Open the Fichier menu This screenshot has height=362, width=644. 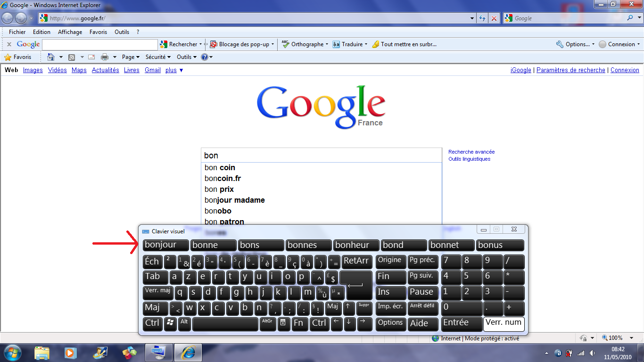tap(17, 32)
